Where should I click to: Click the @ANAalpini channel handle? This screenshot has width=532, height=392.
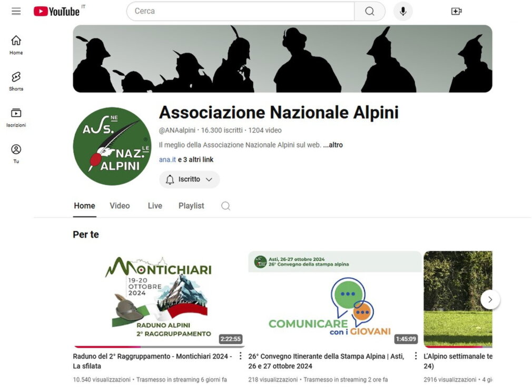click(x=177, y=130)
